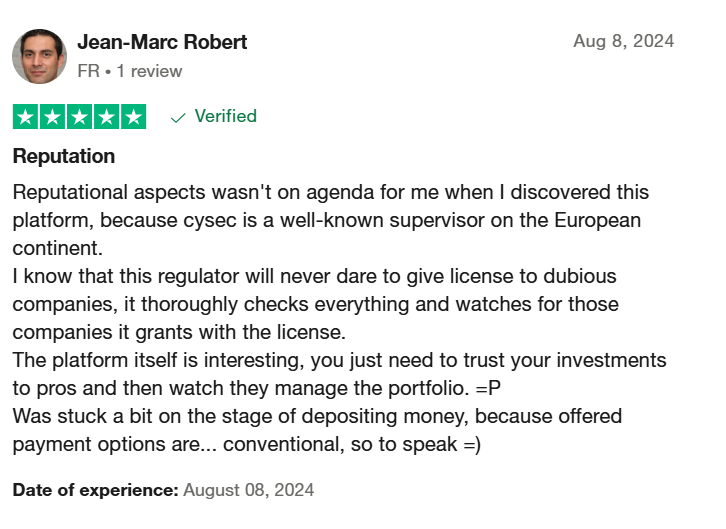Click the third green rating star
Screen dimensions: 726x529
tap(79, 117)
